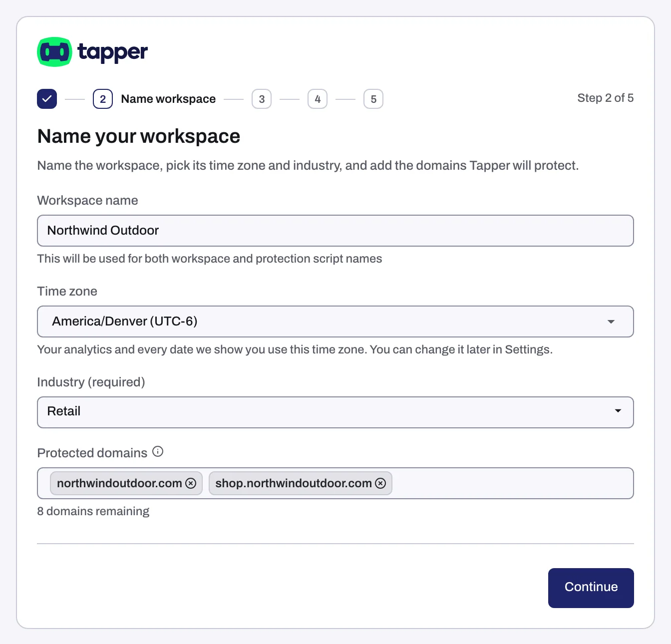The height and width of the screenshot is (644, 671).
Task: Click the 'Workspace name' field label
Action: [88, 200]
